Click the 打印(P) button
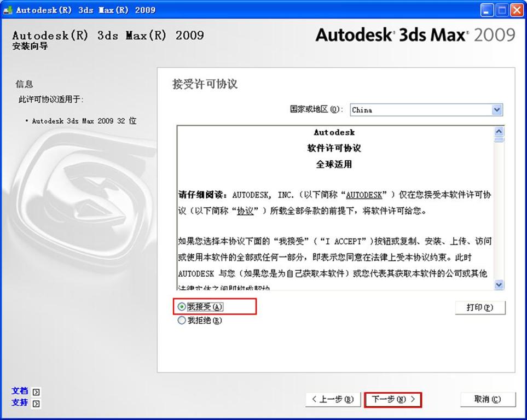 480,307
